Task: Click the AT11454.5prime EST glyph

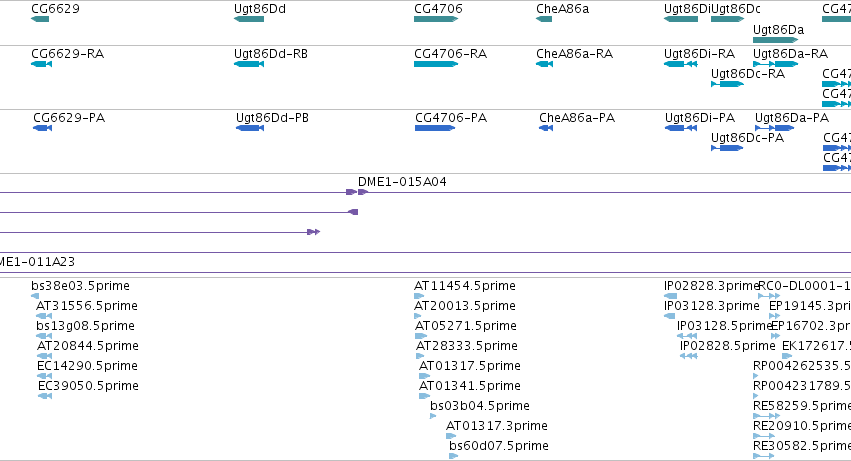Action: pos(419,296)
